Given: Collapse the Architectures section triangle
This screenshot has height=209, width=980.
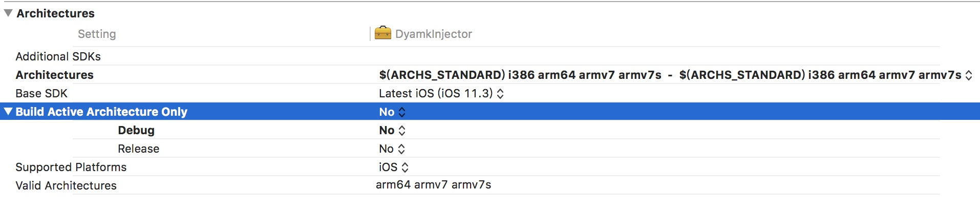Looking at the screenshot, I should (x=8, y=13).
